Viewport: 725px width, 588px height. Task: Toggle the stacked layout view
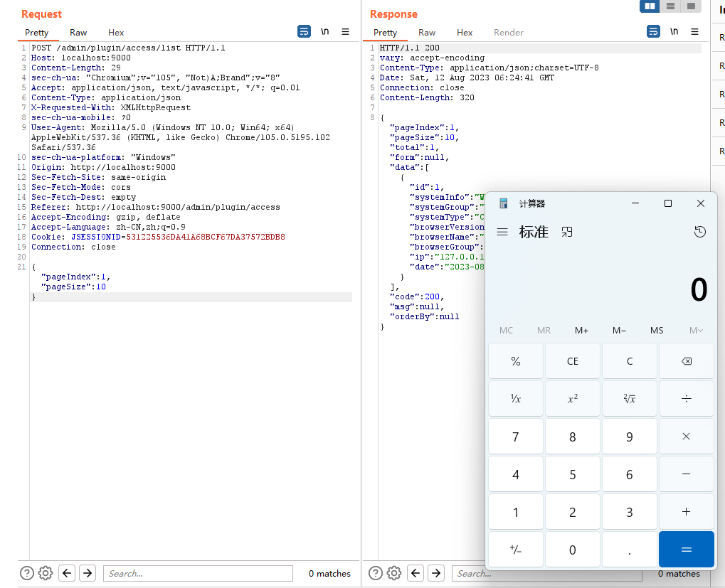coord(669,6)
